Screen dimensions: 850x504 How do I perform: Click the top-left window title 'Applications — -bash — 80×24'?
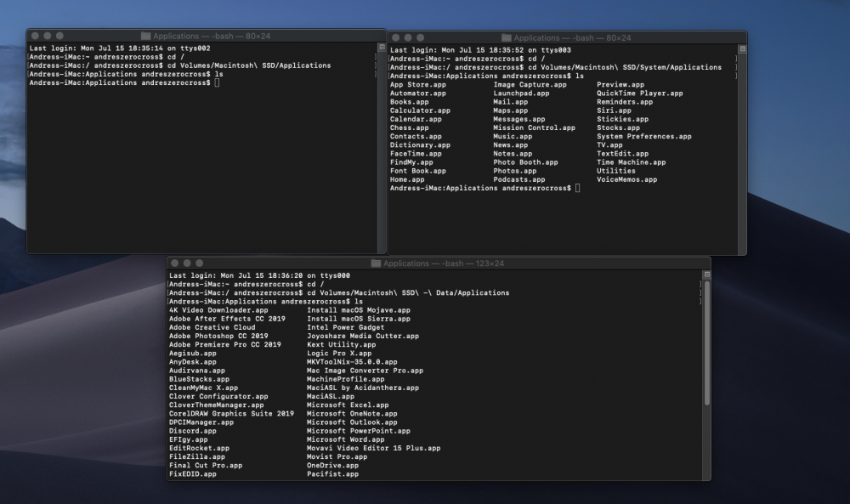tap(212, 36)
